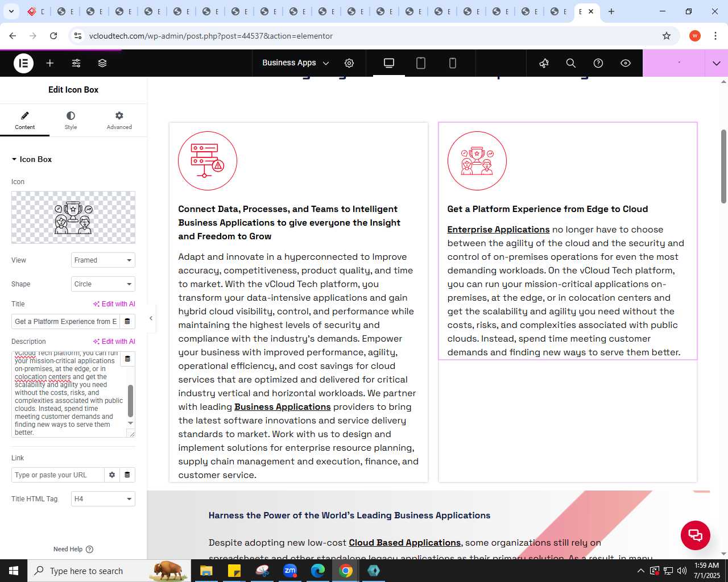Open the What's New megaphone icon
Screen dimensions: 728x582
point(544,63)
